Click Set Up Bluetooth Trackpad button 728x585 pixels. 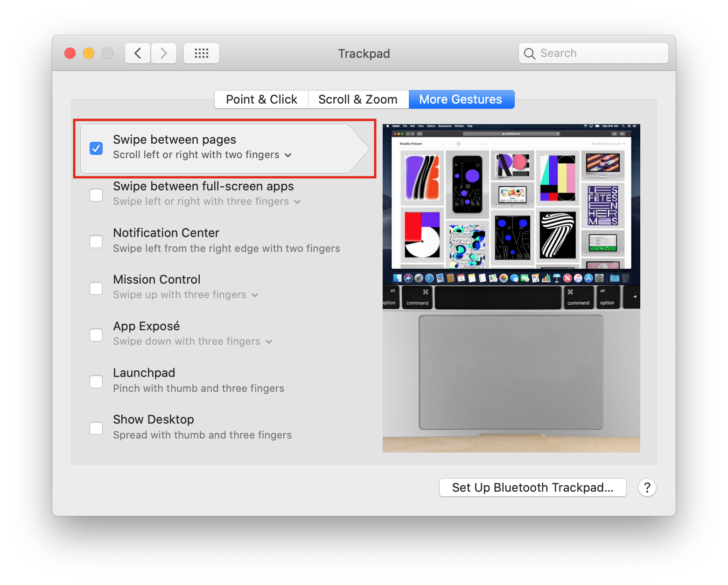532,487
